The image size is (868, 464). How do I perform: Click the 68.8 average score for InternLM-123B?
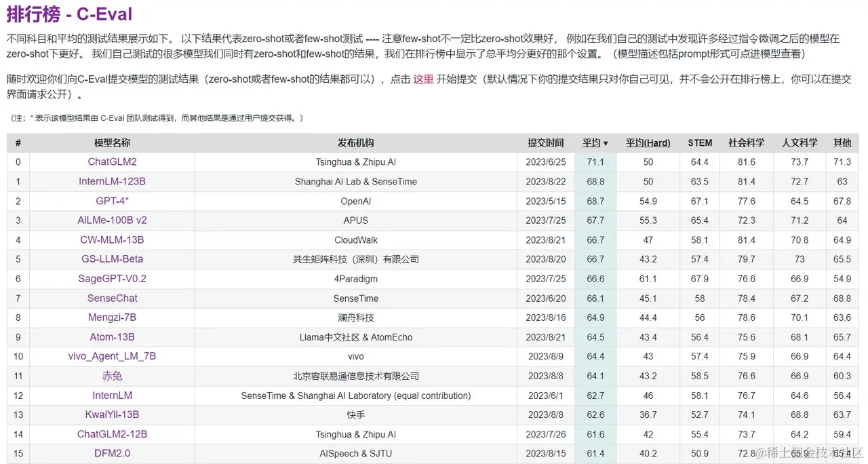point(595,182)
